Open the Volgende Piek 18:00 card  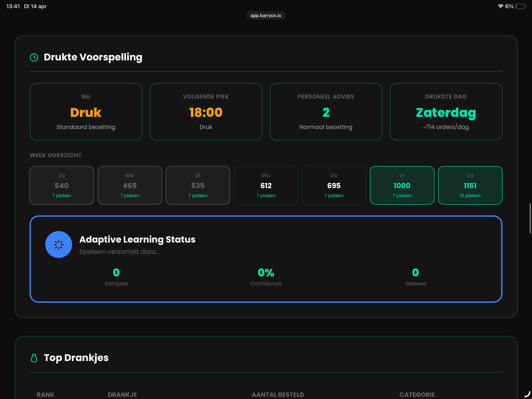tap(206, 112)
